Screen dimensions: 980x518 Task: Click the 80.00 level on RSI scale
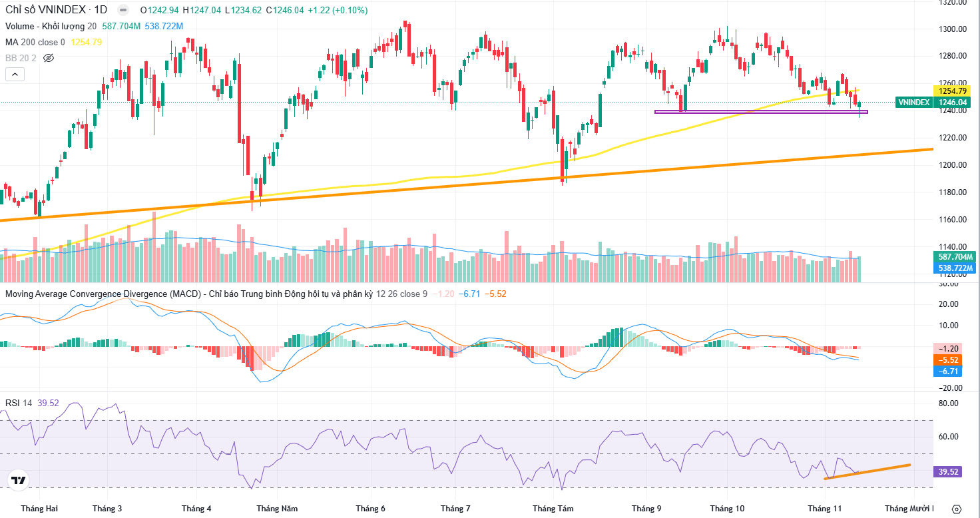coord(948,403)
